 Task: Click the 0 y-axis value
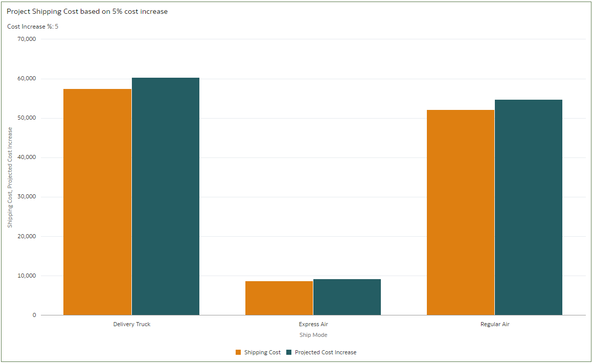34,315
